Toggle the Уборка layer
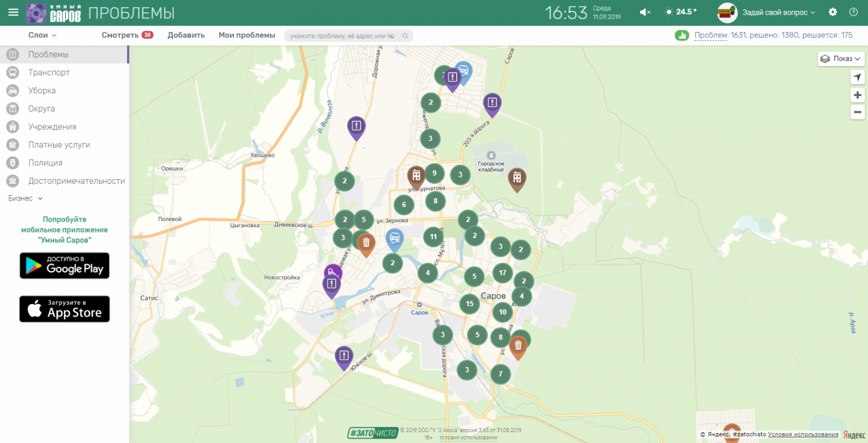The image size is (868, 443). (42, 91)
